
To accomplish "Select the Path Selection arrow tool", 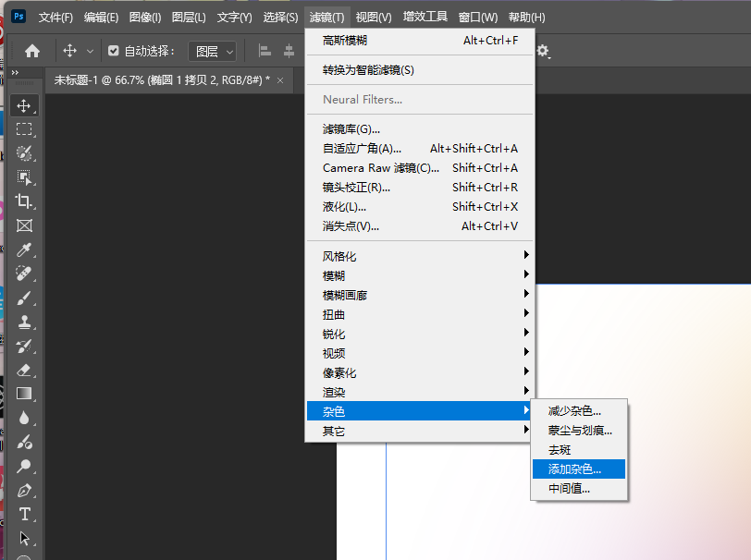I will coord(24,539).
